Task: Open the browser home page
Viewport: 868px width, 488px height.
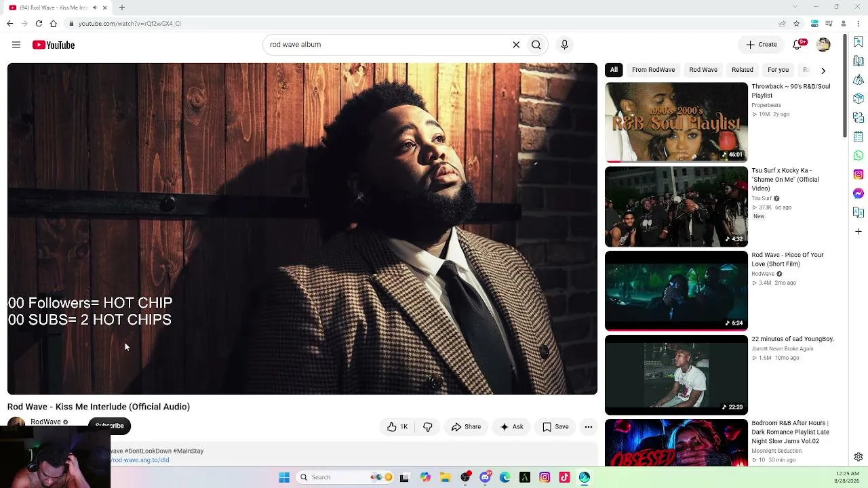Action: (53, 23)
